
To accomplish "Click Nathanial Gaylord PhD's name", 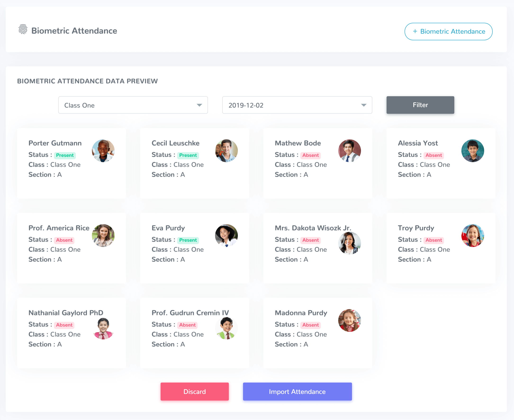I will click(x=65, y=312).
